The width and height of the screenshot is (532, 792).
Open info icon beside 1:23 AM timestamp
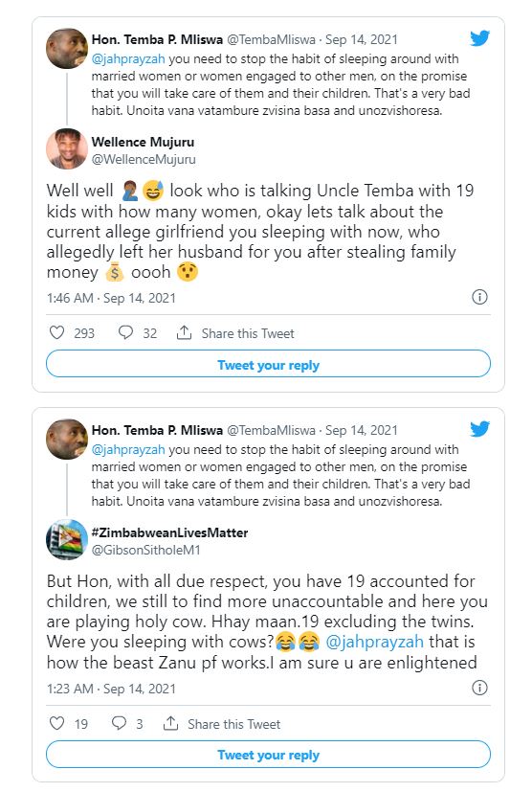tap(479, 688)
